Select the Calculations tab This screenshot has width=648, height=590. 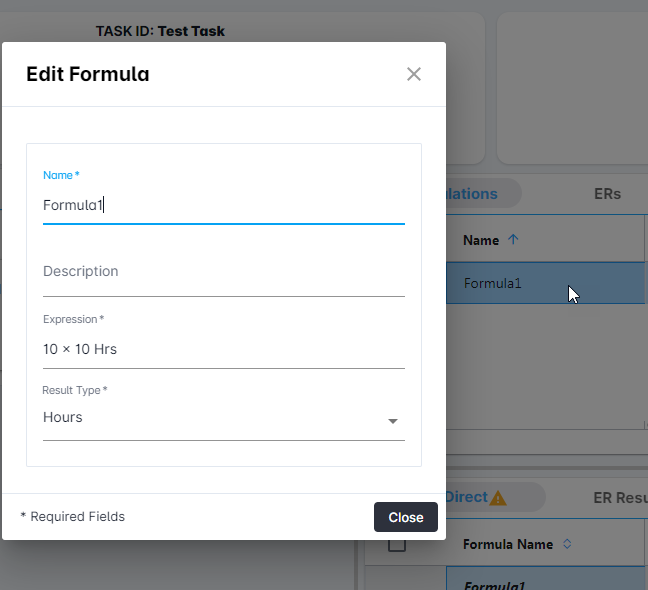pyautogui.click(x=472, y=194)
